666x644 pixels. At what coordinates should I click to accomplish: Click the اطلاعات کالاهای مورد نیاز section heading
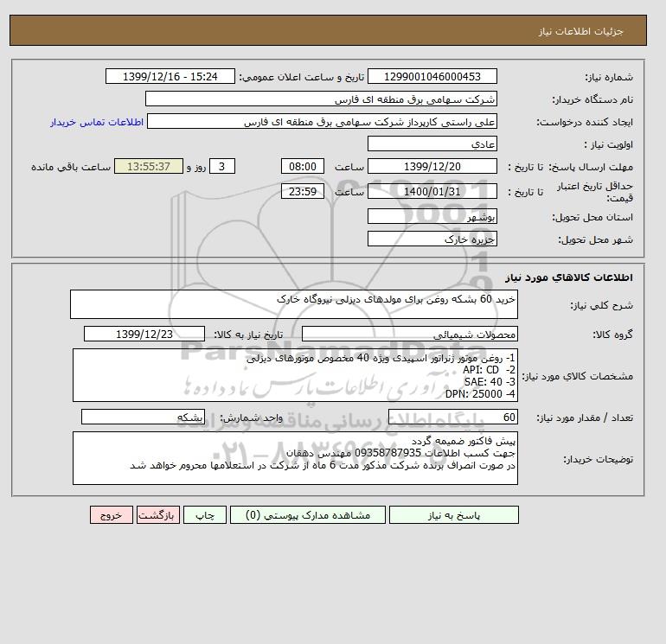569,277
